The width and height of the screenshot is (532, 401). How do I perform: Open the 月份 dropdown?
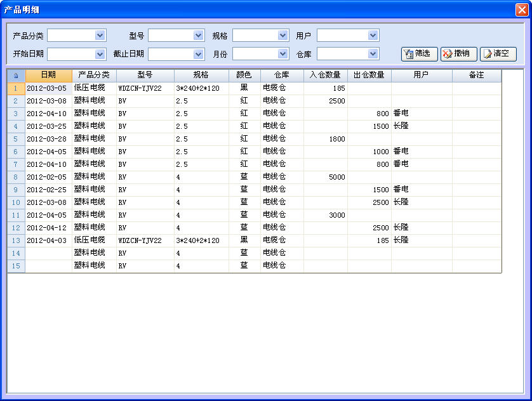283,54
